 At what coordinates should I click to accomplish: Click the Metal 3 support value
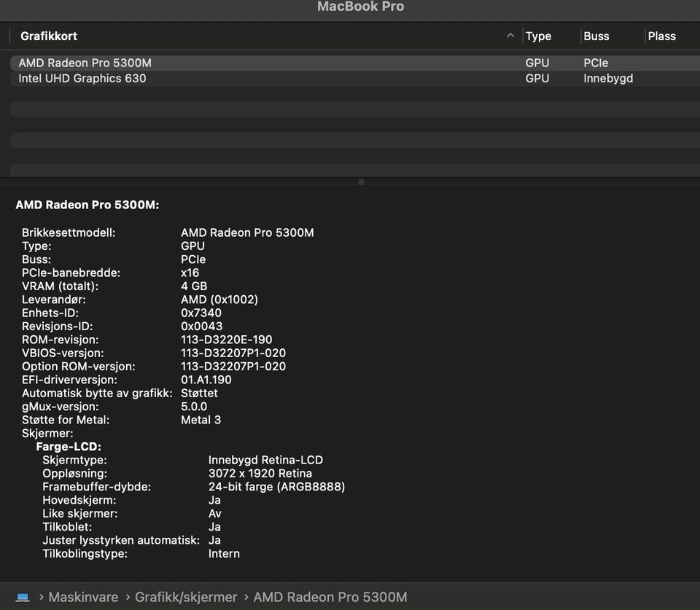[201, 420]
